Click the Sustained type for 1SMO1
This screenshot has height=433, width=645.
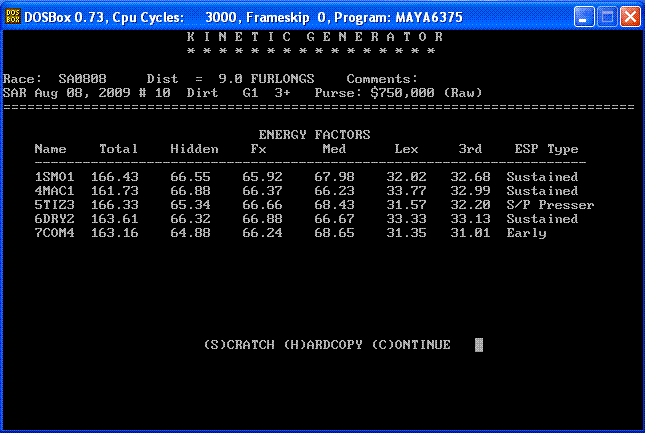click(542, 177)
